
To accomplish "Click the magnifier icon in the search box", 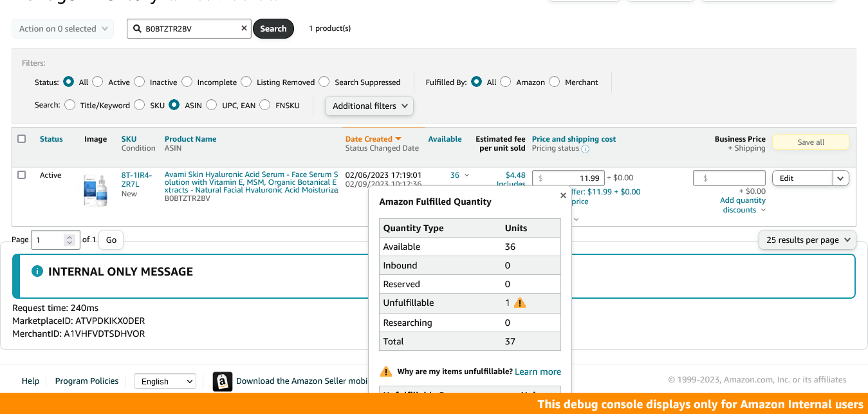I will 137,28.
